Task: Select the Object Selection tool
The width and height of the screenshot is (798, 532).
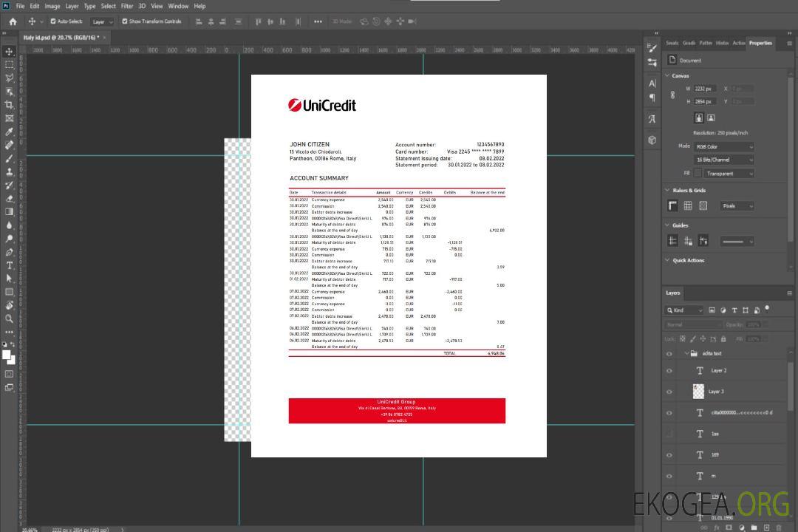Action: coord(9,92)
